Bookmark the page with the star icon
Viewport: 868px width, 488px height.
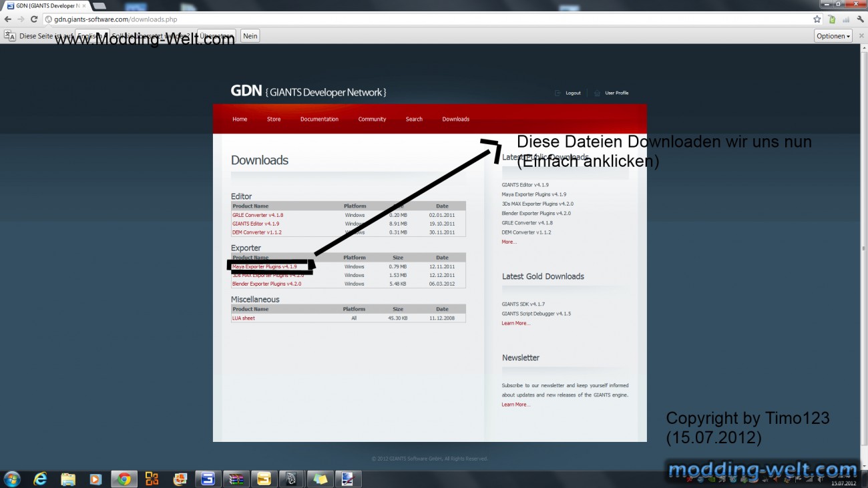(x=817, y=19)
